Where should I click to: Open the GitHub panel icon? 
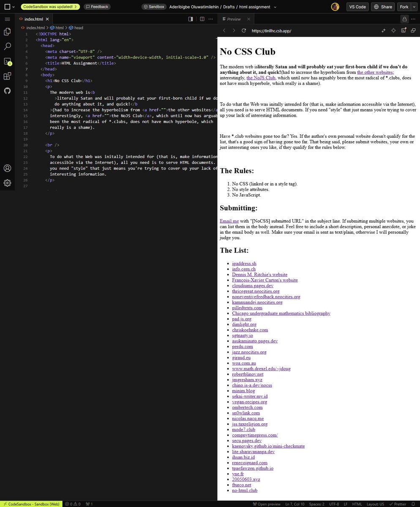coord(7,91)
